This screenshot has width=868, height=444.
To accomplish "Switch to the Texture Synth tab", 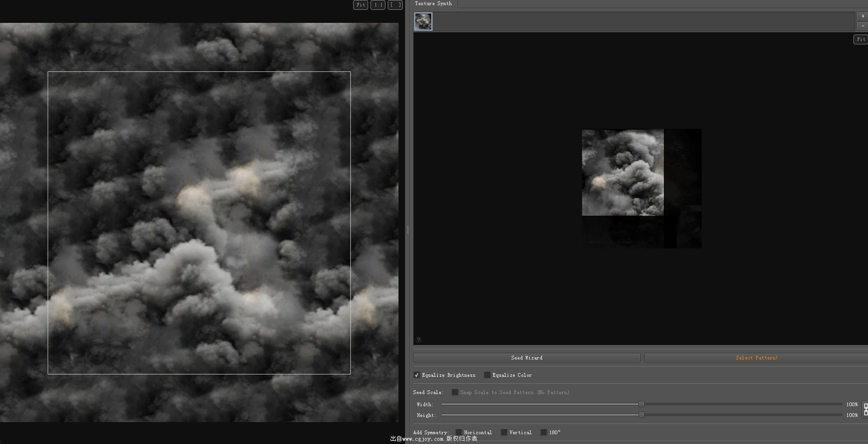I will (434, 4).
